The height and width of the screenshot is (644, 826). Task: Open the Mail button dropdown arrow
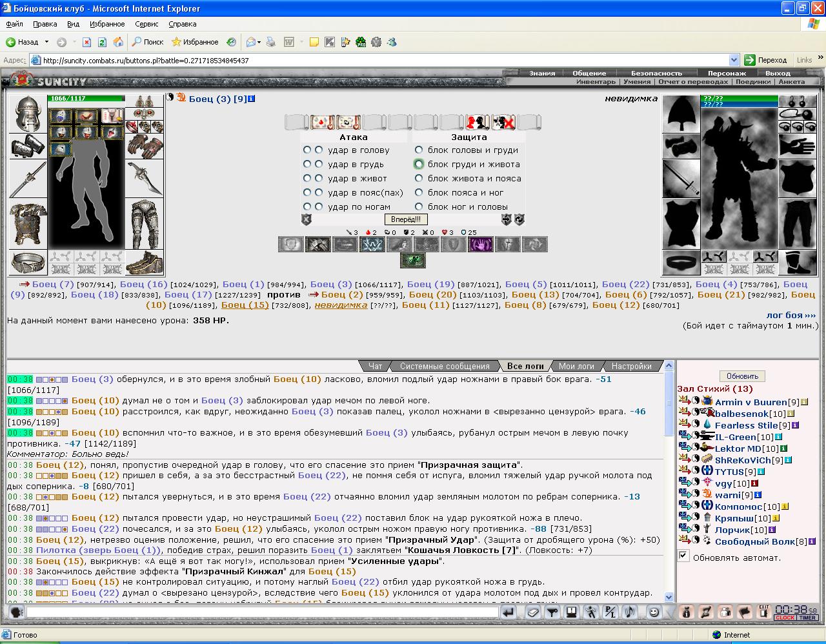[259, 42]
